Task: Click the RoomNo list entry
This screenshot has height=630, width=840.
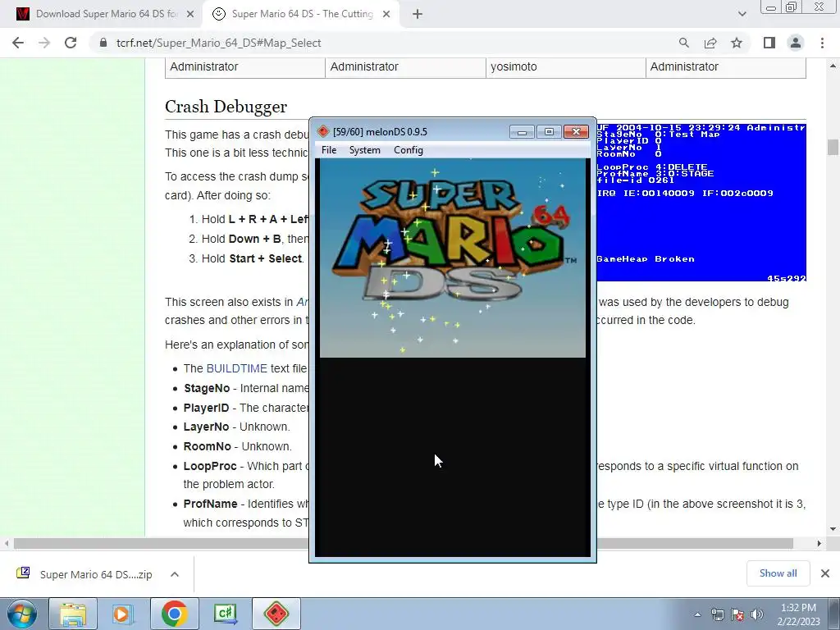Action: pos(238,446)
